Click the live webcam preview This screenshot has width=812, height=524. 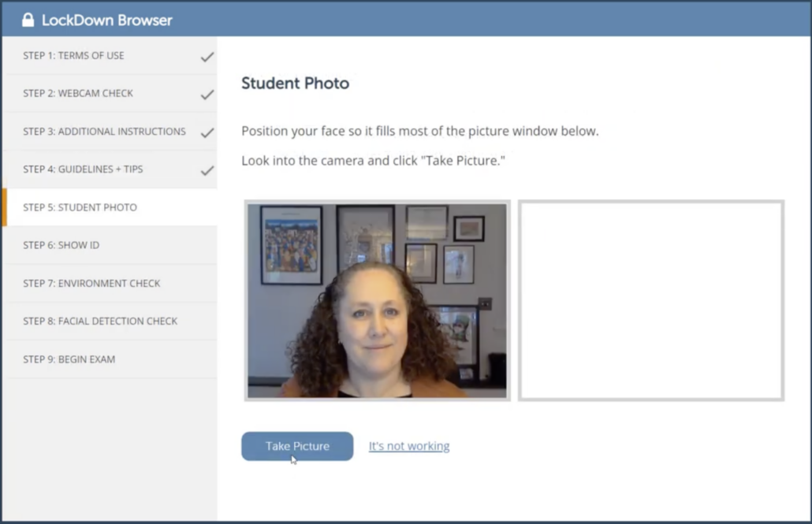[377, 300]
